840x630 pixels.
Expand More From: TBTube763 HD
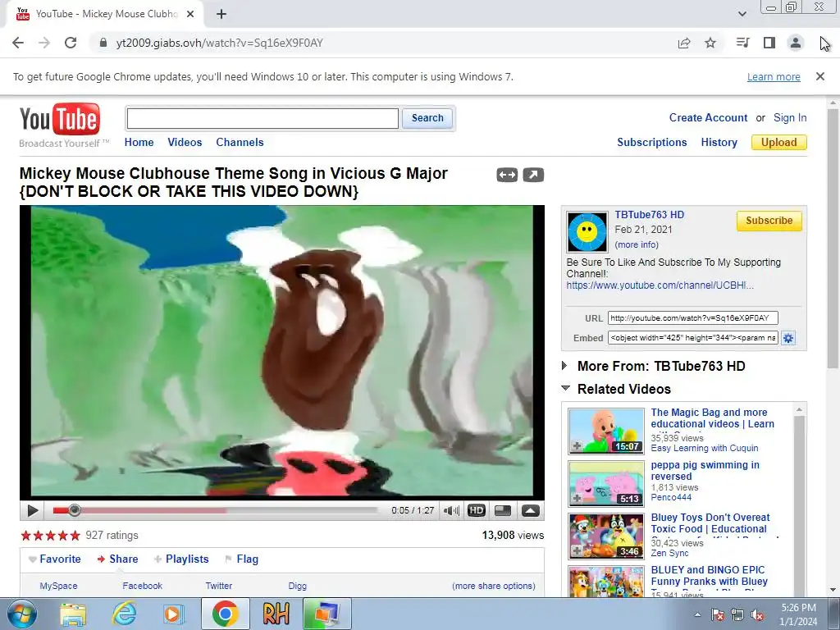(661, 366)
